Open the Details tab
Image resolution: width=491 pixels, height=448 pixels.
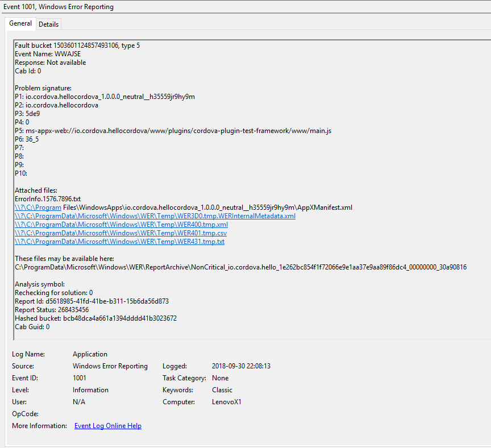pyautogui.click(x=48, y=24)
